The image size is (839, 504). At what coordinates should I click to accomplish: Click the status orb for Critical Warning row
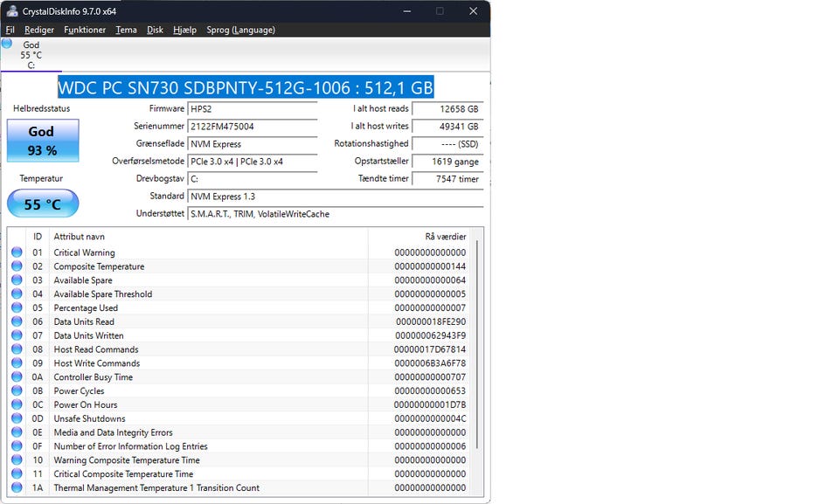point(17,252)
